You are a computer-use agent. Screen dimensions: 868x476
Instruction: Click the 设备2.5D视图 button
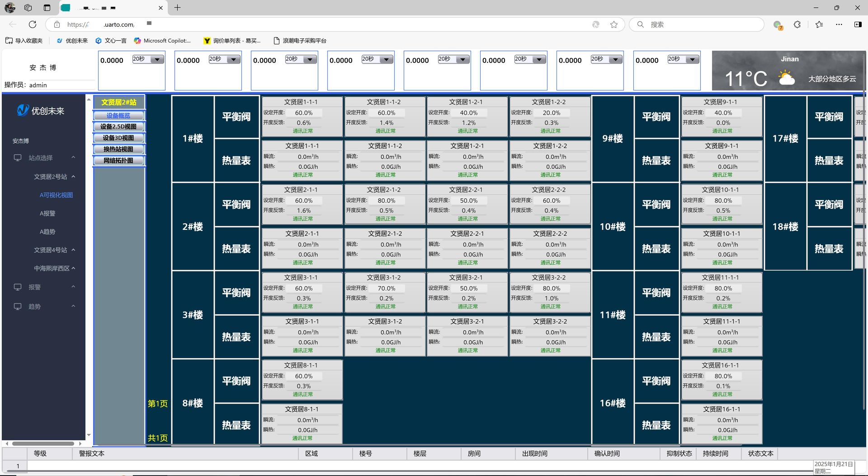[118, 127]
